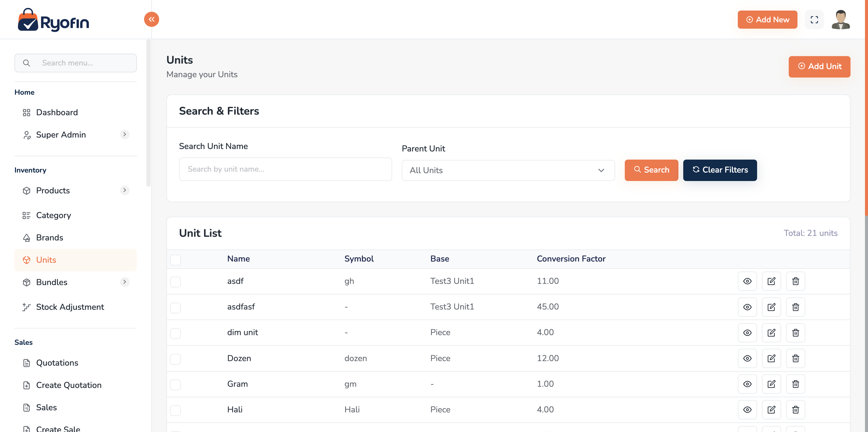Click the Symbol column header
868x432 pixels.
(359, 259)
